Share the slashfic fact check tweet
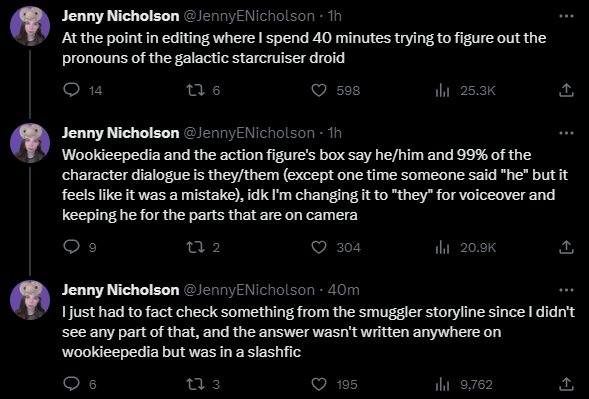 click(566, 384)
